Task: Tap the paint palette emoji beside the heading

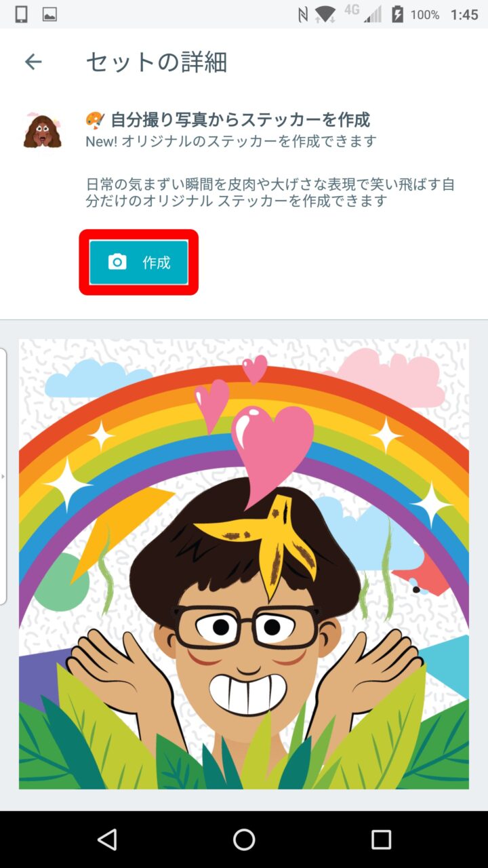Action: click(96, 120)
